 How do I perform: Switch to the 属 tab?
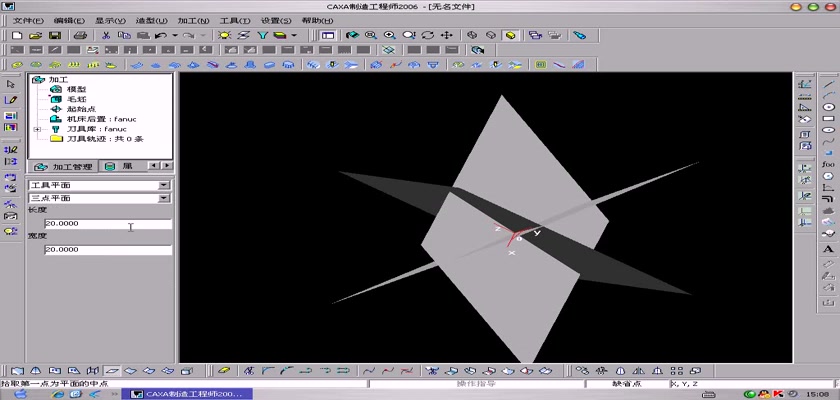point(121,167)
